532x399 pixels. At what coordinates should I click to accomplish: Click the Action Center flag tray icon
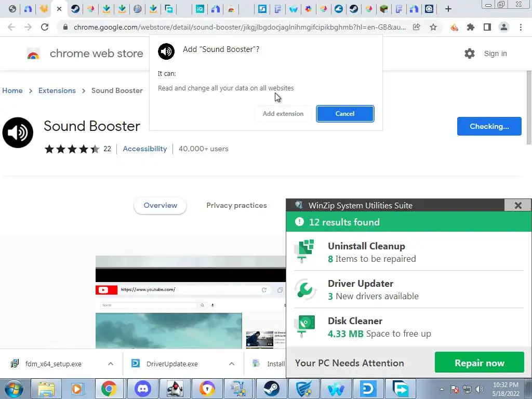[455, 389]
